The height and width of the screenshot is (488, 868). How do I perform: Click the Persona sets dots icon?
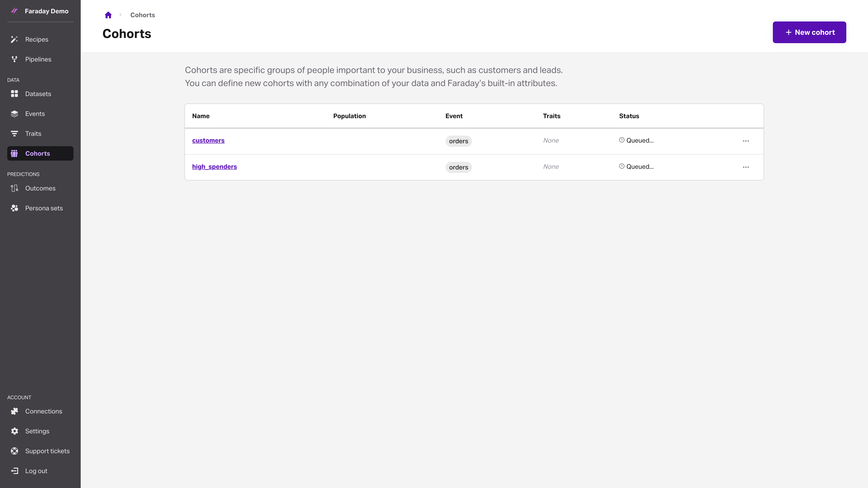coord(14,208)
